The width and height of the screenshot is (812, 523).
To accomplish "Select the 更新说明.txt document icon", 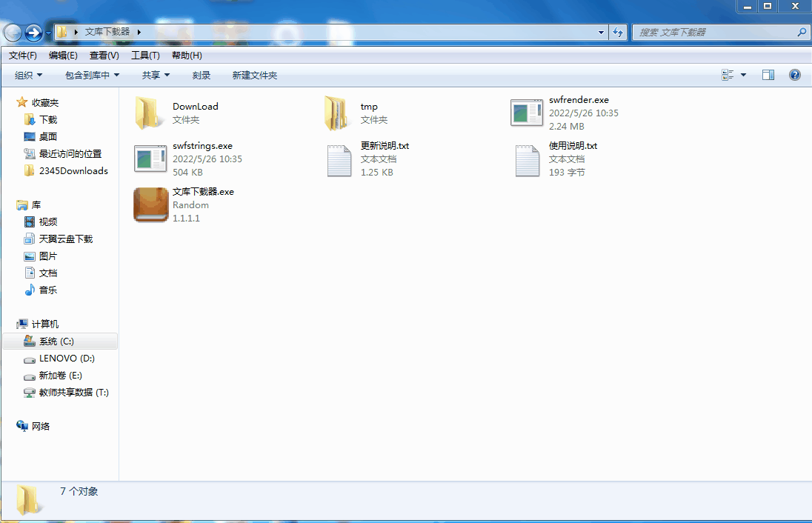I will [x=339, y=159].
